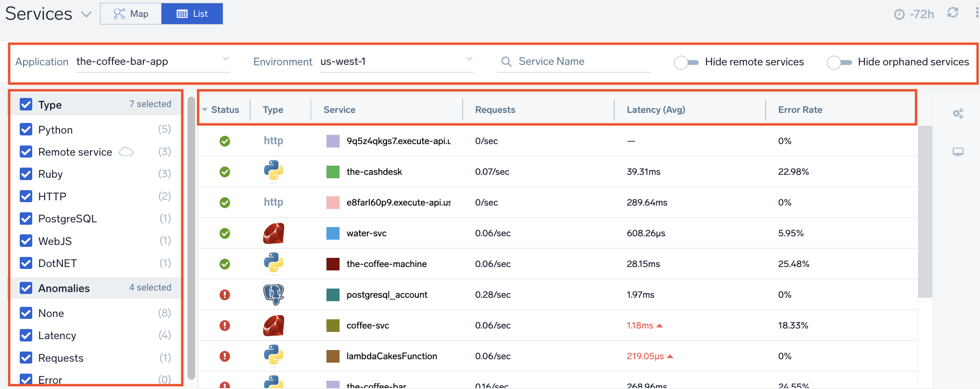Switch to Map view
The width and height of the screenshot is (980, 389).
pyautogui.click(x=131, y=14)
